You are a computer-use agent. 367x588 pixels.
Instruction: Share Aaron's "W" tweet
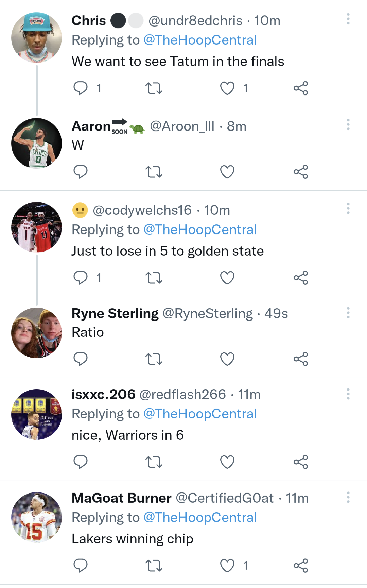[301, 172]
